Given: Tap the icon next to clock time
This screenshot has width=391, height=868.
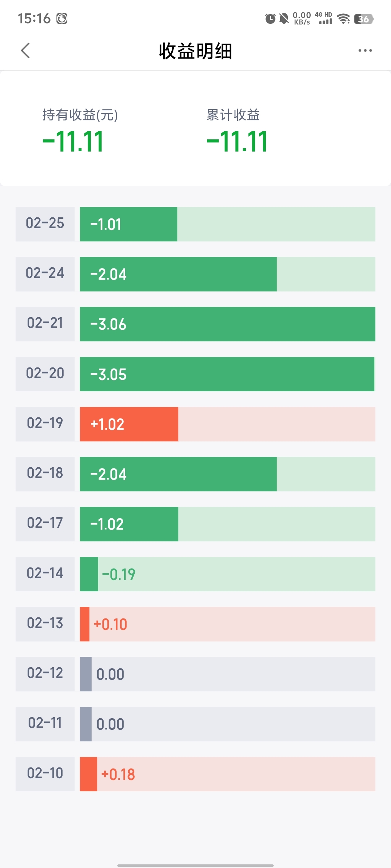Looking at the screenshot, I should click(62, 18).
